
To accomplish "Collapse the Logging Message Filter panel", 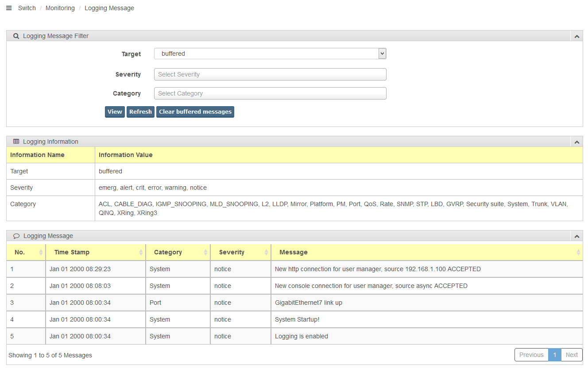I will [x=576, y=36].
